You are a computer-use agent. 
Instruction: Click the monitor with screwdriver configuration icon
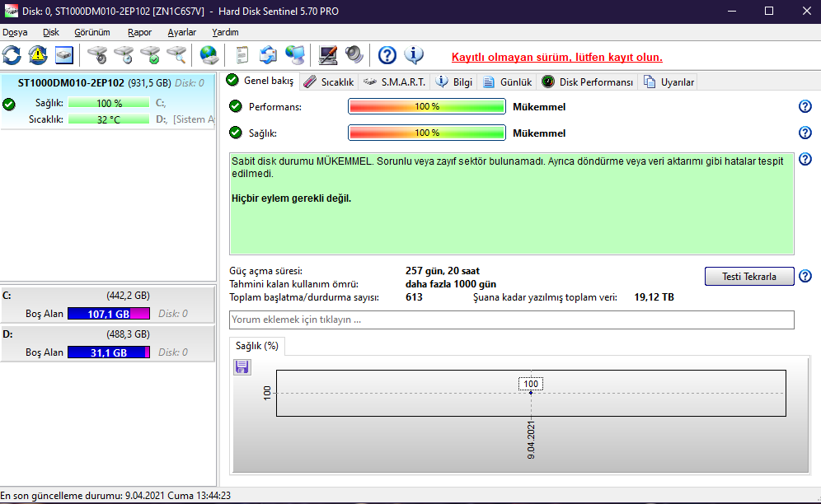[328, 55]
